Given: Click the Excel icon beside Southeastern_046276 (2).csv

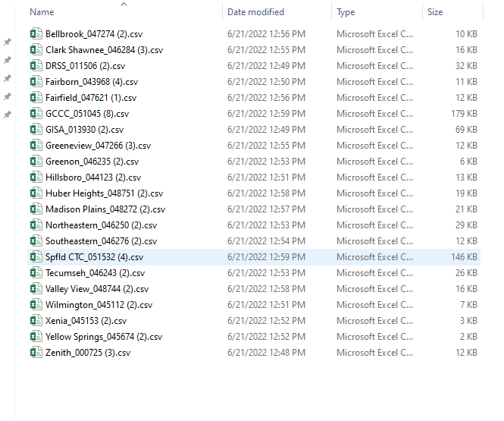Looking at the screenshot, I should point(36,241).
